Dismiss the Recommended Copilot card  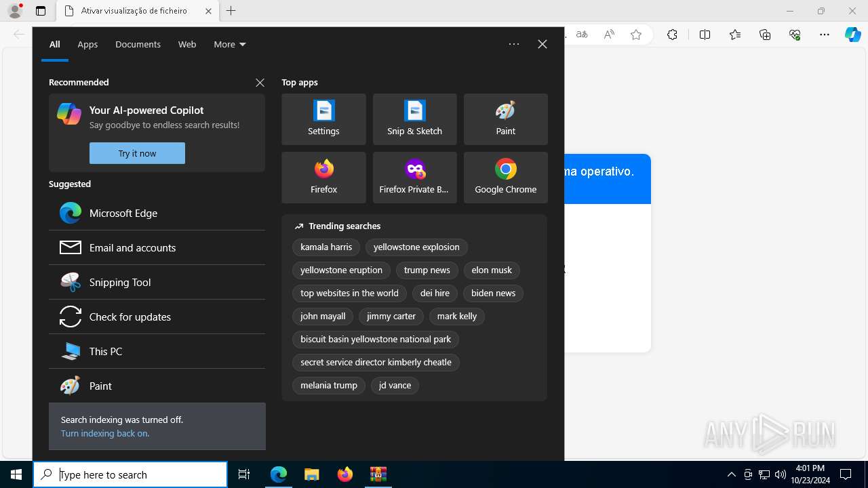point(260,83)
